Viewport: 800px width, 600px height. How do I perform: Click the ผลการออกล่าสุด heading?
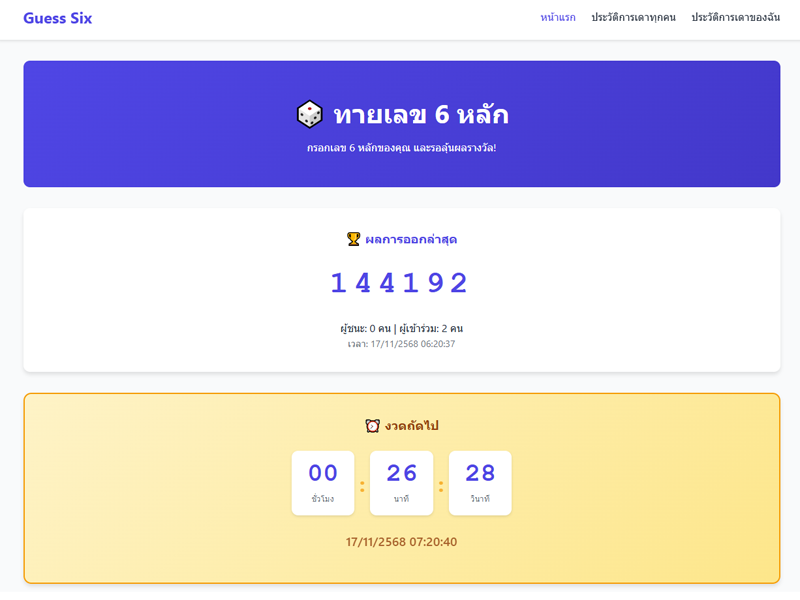(411, 239)
